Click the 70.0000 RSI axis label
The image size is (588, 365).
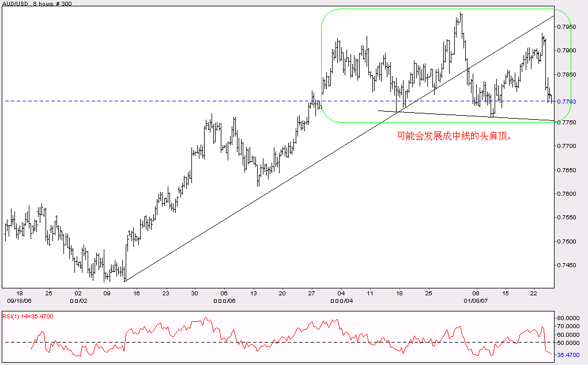[x=568, y=326]
